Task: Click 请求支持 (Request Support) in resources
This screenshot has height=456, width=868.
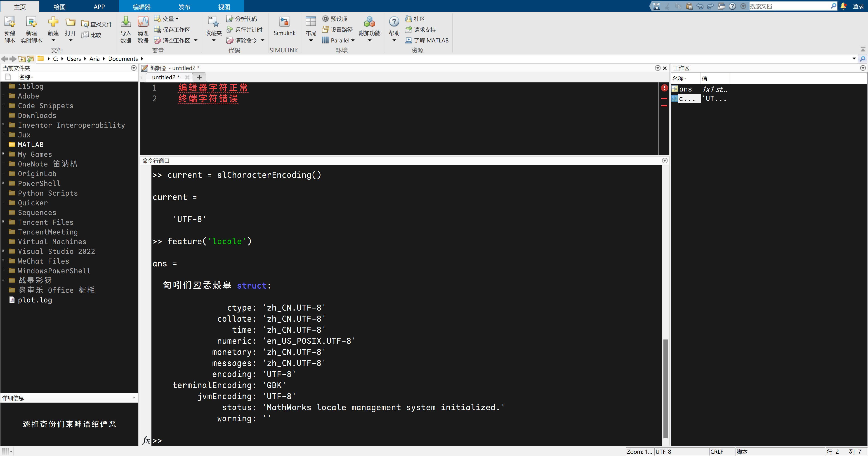Action: click(x=420, y=30)
